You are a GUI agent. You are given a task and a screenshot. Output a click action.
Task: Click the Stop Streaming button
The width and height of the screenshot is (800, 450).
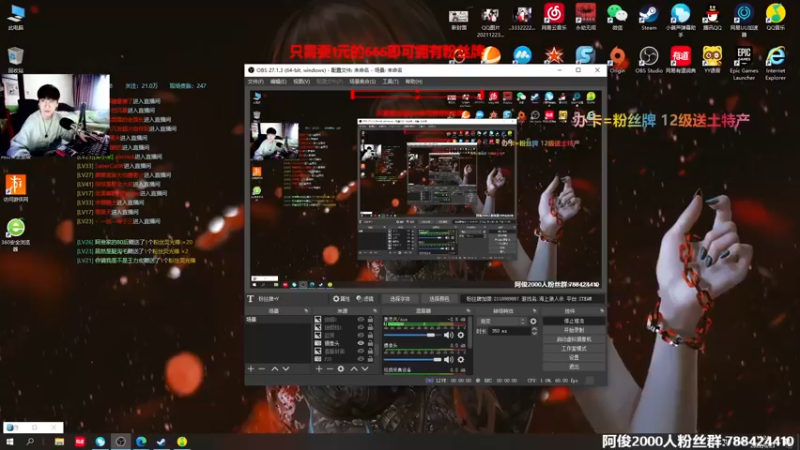click(x=574, y=321)
